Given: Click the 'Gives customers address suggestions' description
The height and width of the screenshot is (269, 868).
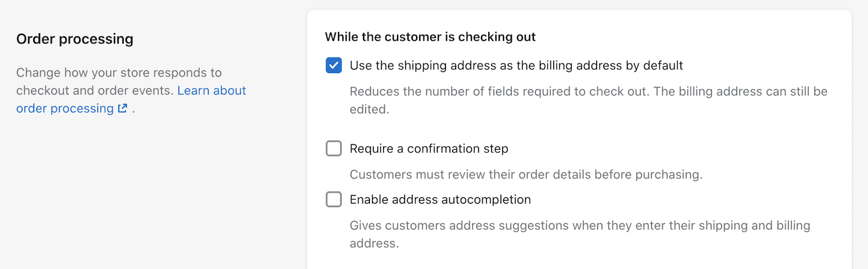Looking at the screenshot, I should (580, 234).
